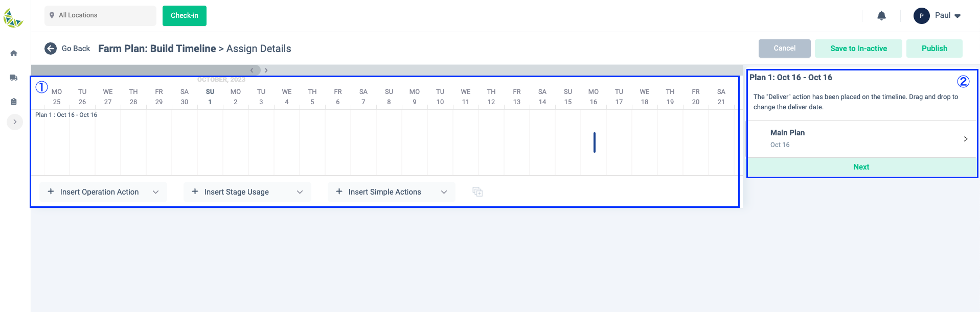Publish the farm plan

coord(935,49)
